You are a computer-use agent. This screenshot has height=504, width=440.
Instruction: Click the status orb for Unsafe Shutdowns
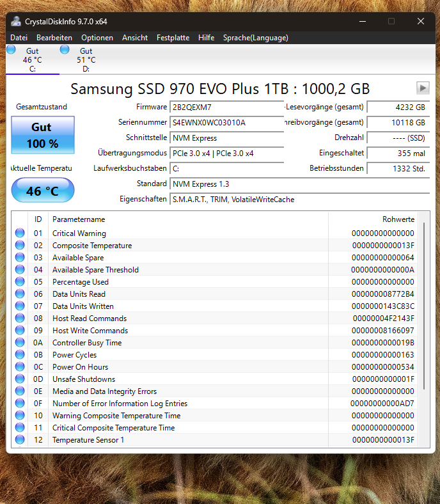point(20,379)
